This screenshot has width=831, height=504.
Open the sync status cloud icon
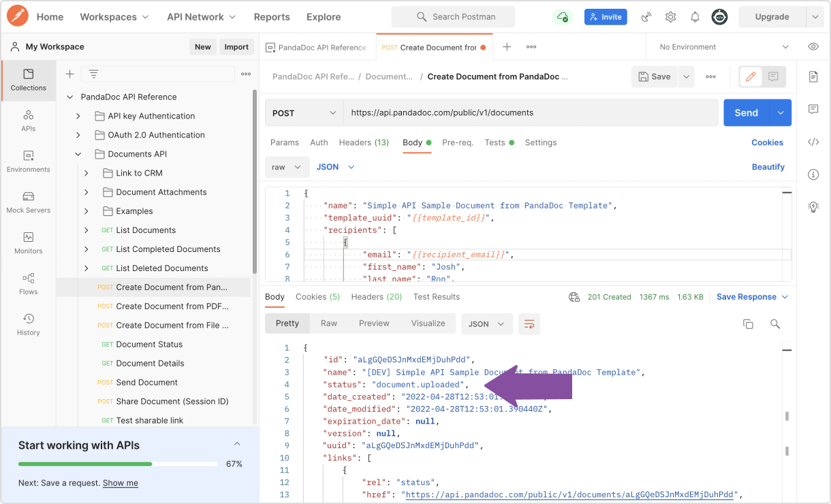tap(563, 17)
